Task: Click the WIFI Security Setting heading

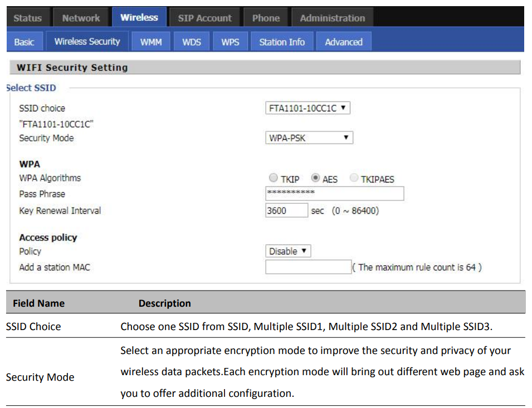Action: point(72,67)
